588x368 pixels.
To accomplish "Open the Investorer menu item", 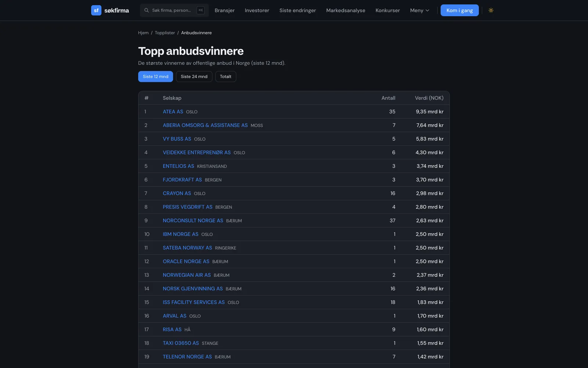I will tap(257, 10).
